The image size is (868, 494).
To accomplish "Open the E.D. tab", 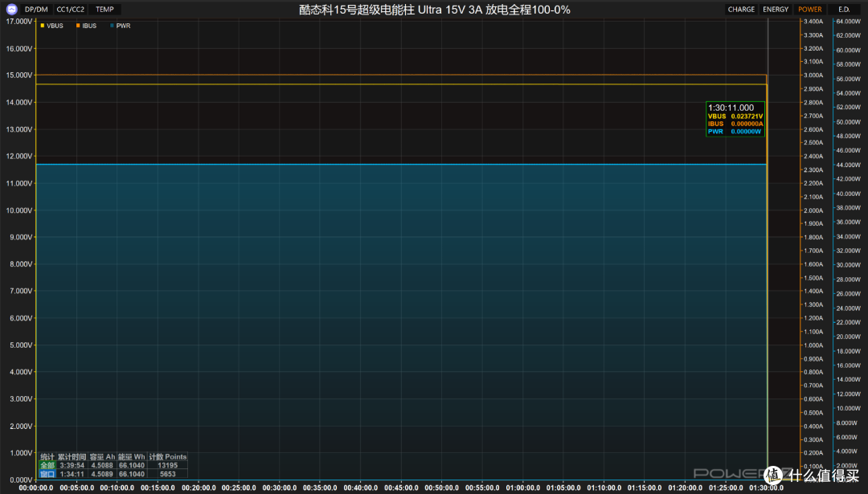I will point(844,10).
